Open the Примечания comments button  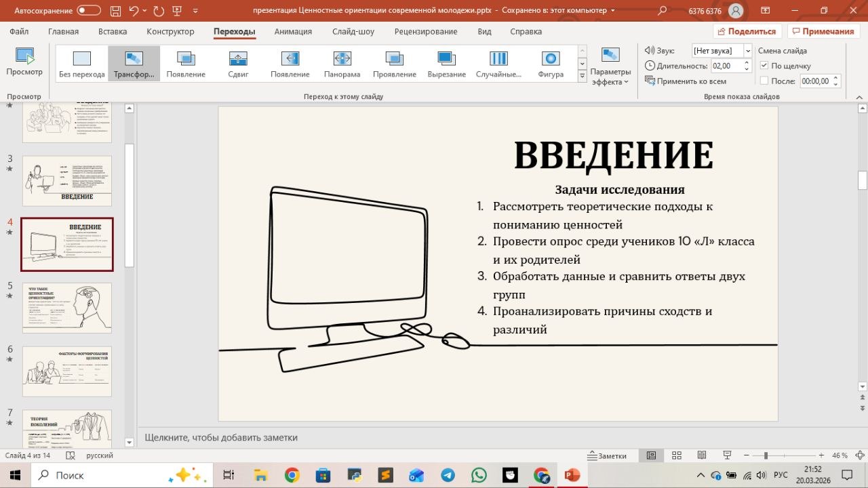point(823,31)
